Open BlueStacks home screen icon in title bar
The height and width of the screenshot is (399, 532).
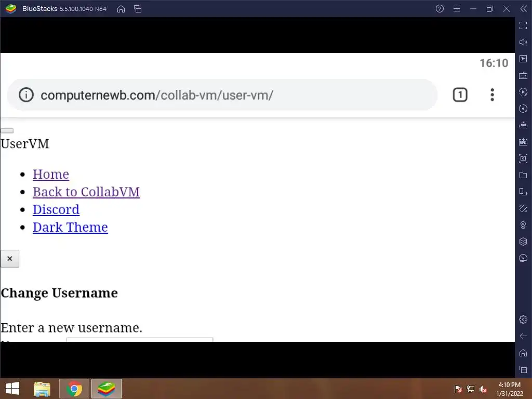pyautogui.click(x=121, y=9)
